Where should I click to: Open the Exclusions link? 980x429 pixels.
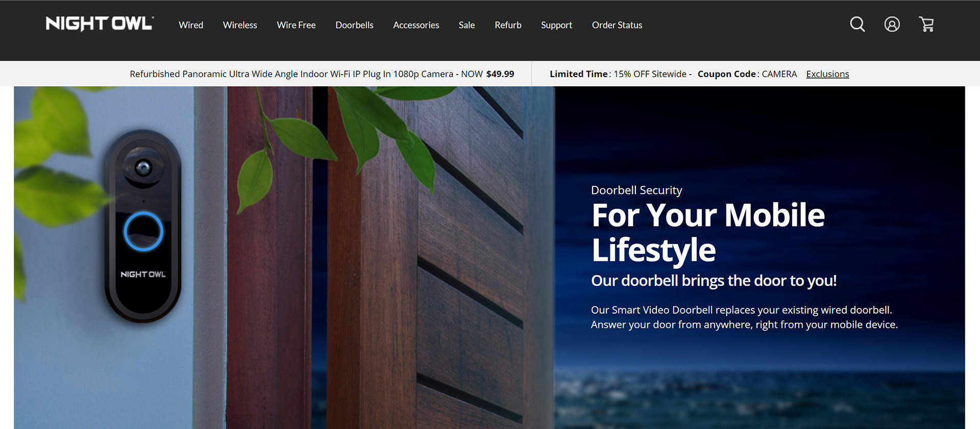827,74
